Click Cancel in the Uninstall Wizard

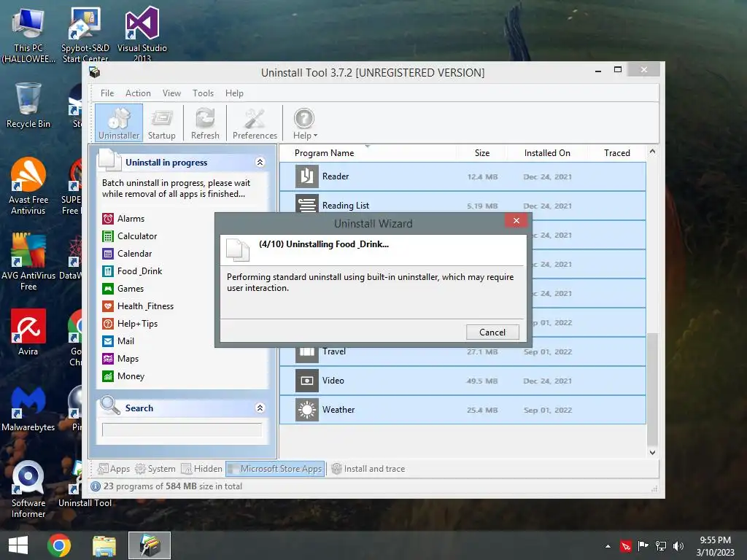[x=492, y=332]
